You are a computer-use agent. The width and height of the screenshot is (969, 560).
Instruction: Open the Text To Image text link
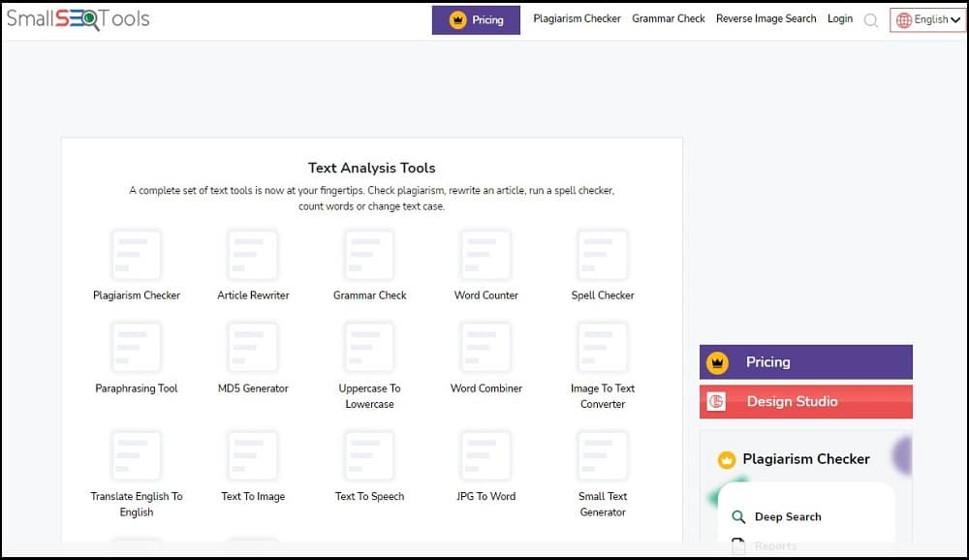253,496
